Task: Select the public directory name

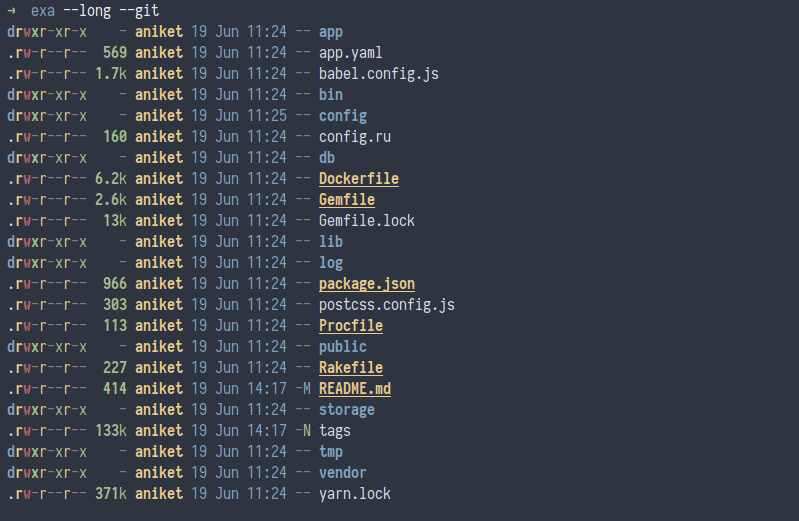Action: [342, 347]
